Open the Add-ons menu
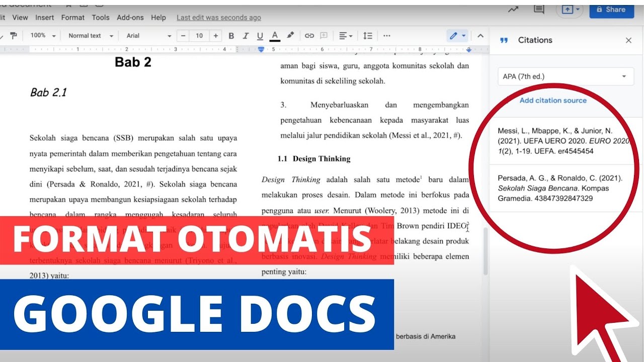 click(x=130, y=18)
